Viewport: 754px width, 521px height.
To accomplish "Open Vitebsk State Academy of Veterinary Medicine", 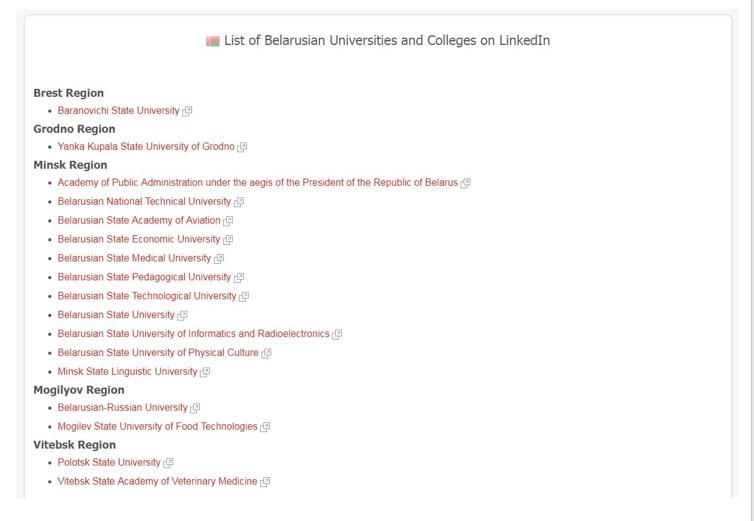I will pyautogui.click(x=157, y=481).
